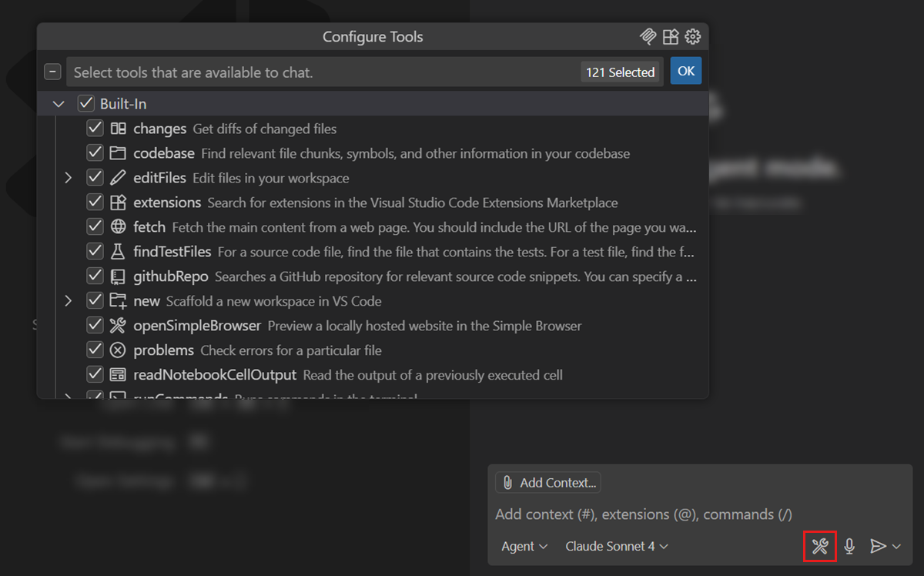924x576 pixels.
Task: Click the Add Context button
Action: click(547, 482)
